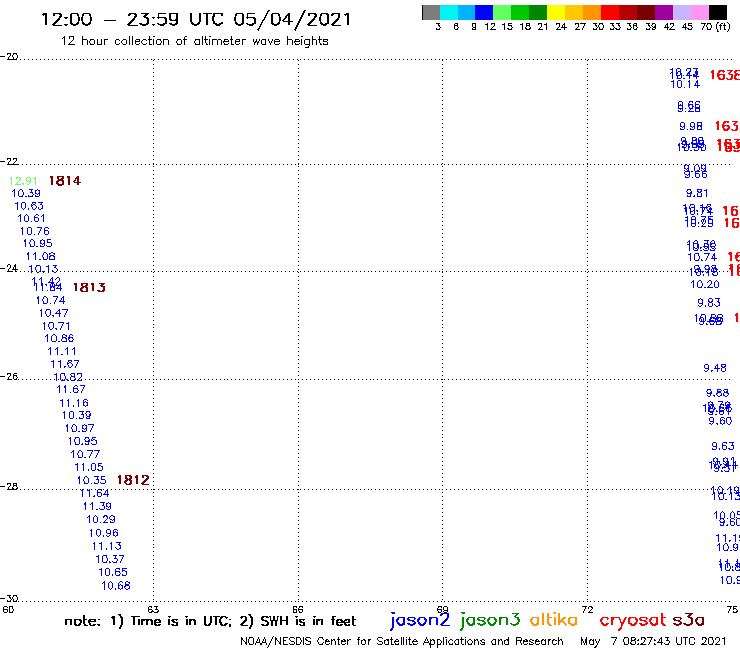Image resolution: width=740 pixels, height=650 pixels.
Task: Click the wave height value 9.60
Action: click(x=720, y=421)
